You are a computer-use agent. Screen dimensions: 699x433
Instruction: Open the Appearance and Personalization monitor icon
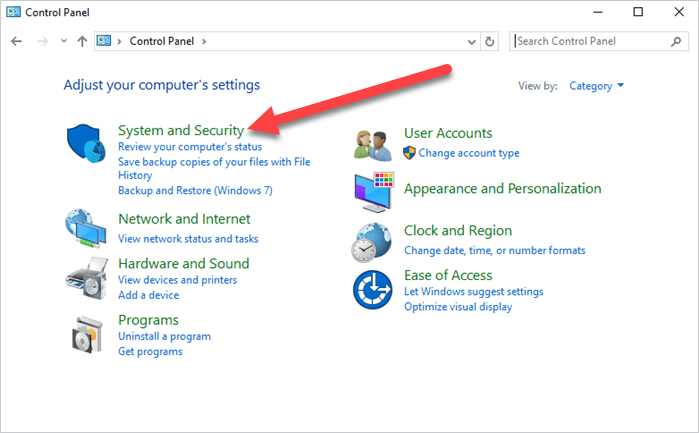coord(374,192)
